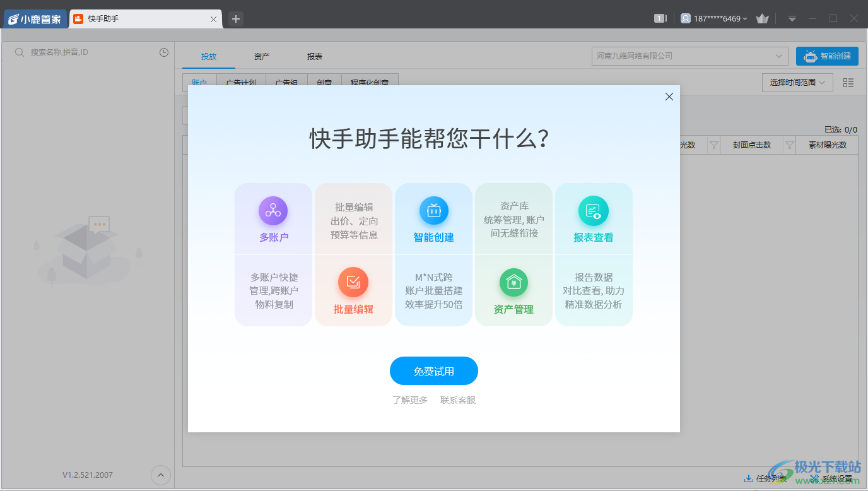Click the 封面点击数 column header
This screenshot has height=491, width=868.
click(x=752, y=145)
